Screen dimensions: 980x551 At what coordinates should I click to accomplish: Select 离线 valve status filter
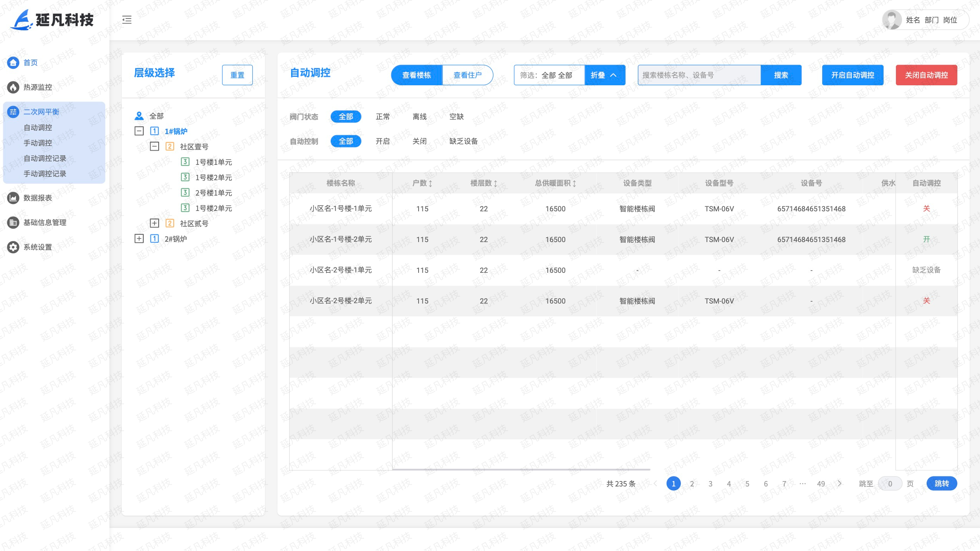[x=419, y=116]
